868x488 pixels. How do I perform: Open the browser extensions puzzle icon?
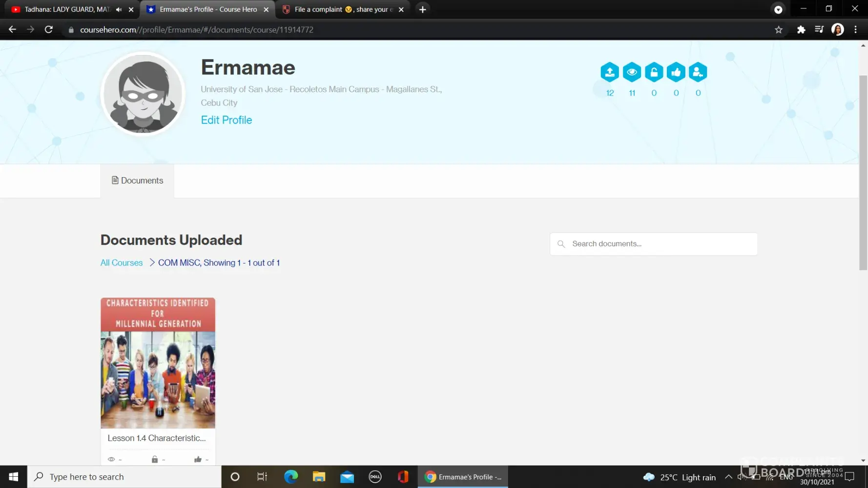pos(801,30)
